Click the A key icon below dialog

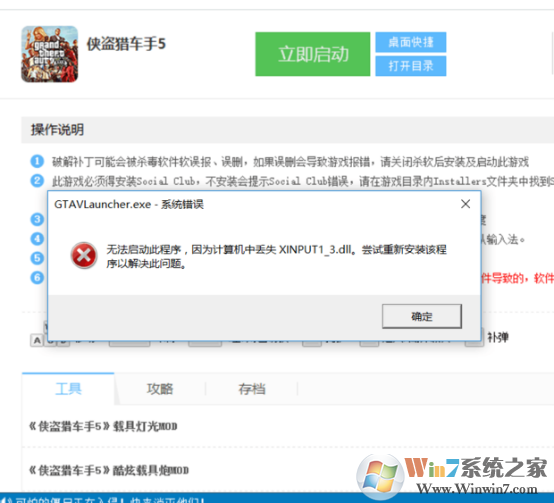point(37,341)
